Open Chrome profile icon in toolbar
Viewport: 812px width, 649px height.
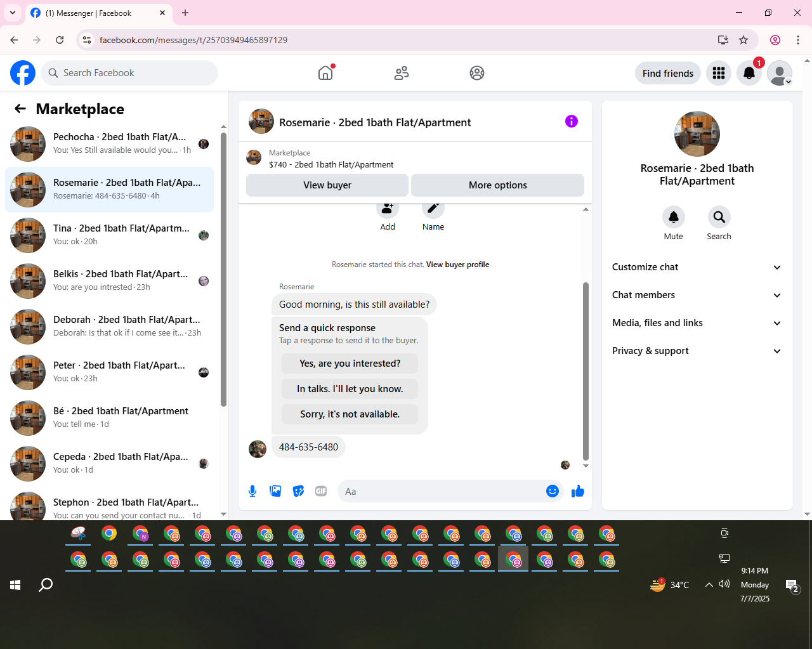click(x=775, y=40)
